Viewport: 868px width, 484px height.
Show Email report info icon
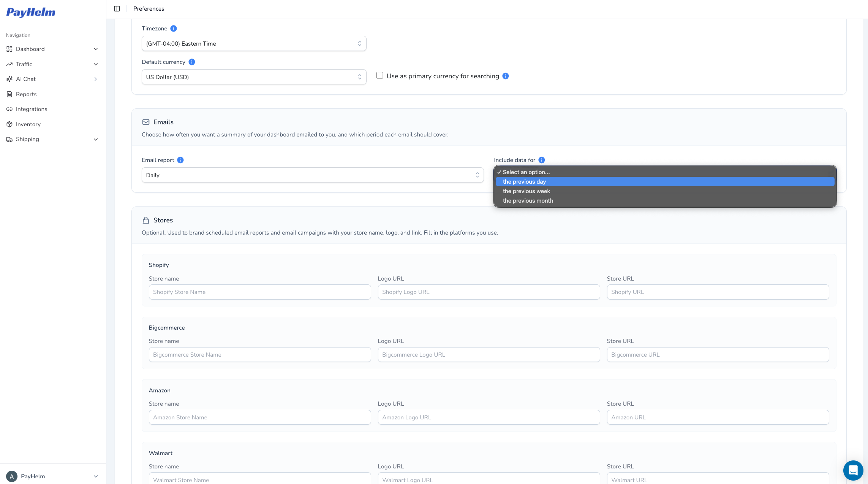180,160
